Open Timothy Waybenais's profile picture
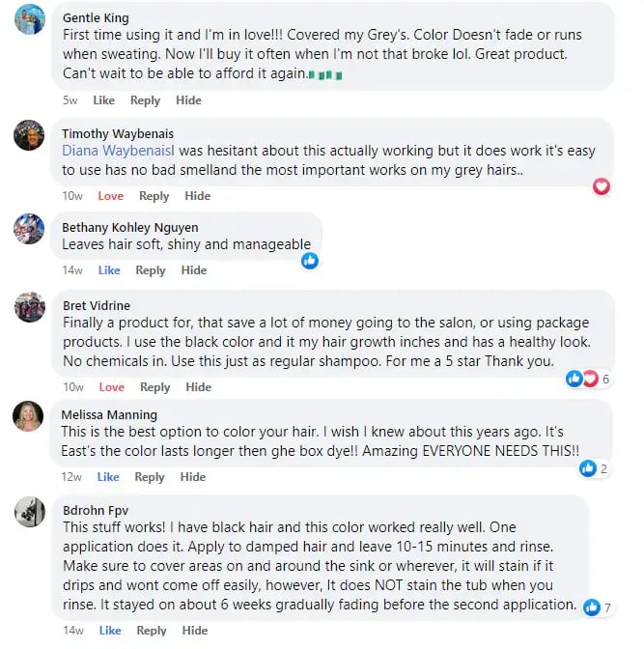 30,134
